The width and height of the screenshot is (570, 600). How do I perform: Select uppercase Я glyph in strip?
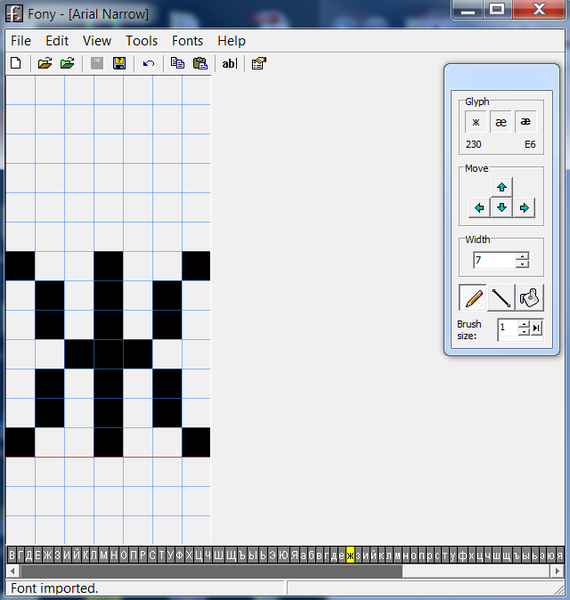(x=294, y=555)
